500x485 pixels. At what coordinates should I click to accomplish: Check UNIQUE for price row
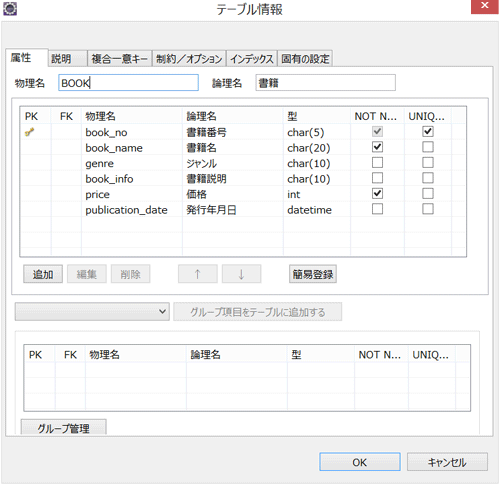(428, 194)
